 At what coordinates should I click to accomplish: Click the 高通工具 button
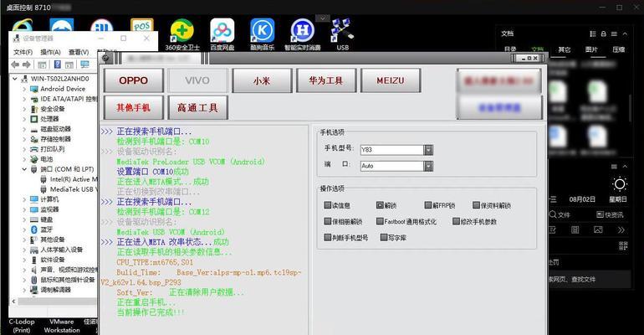197,108
